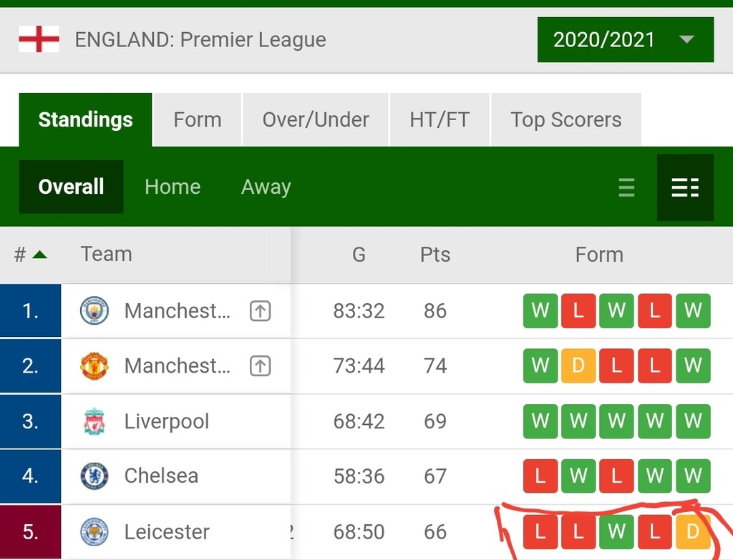Screen dimensions: 733x560
Task: Select the Overall standings filter
Action: tap(72, 187)
